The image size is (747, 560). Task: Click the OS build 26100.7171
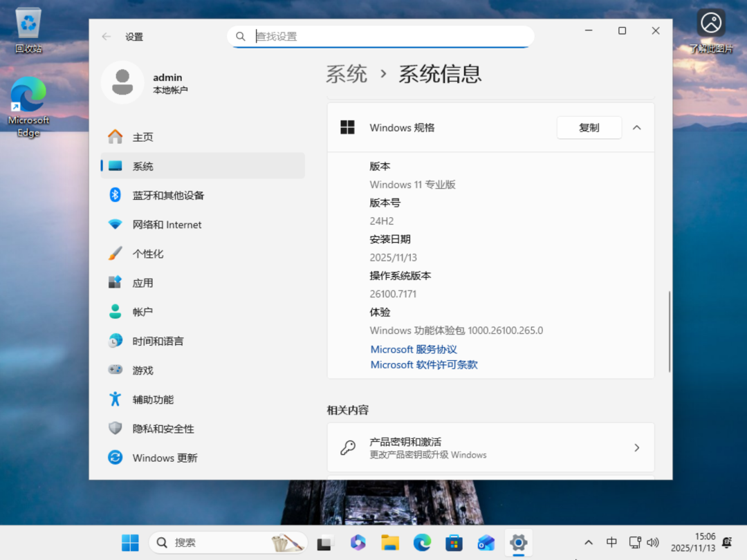point(393,294)
